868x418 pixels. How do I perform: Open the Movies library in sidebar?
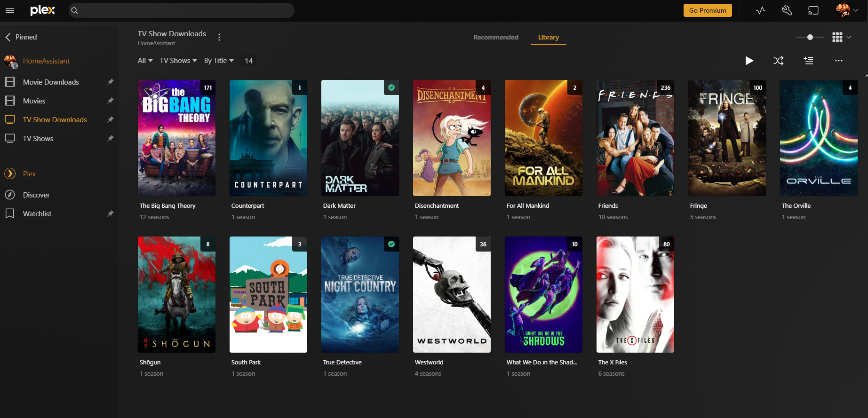(x=34, y=101)
